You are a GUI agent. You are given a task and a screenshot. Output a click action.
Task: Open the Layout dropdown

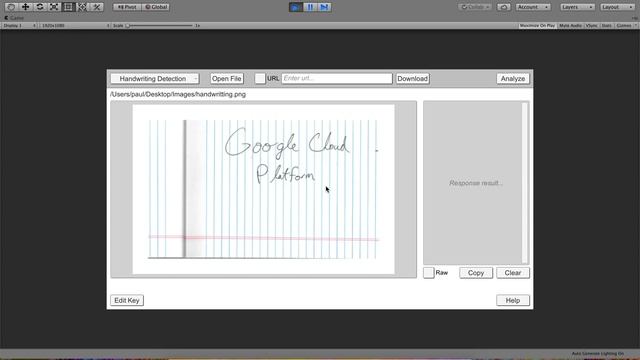[x=617, y=7]
